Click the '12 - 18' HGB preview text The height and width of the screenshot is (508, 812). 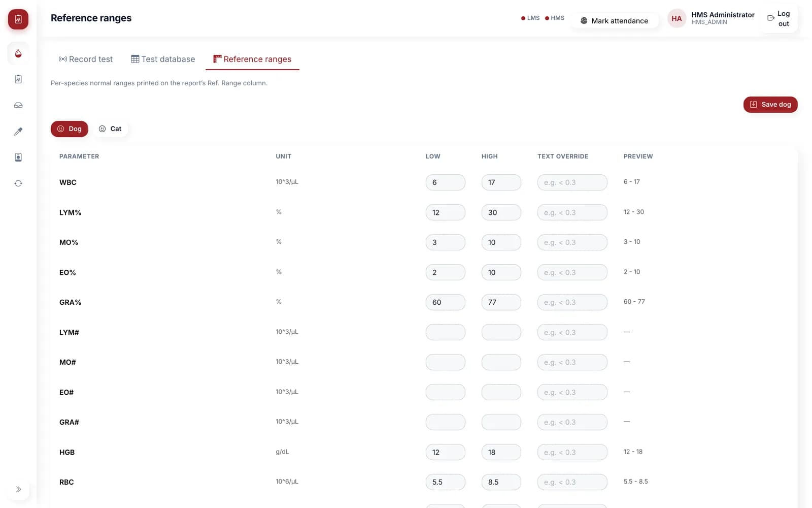click(633, 452)
